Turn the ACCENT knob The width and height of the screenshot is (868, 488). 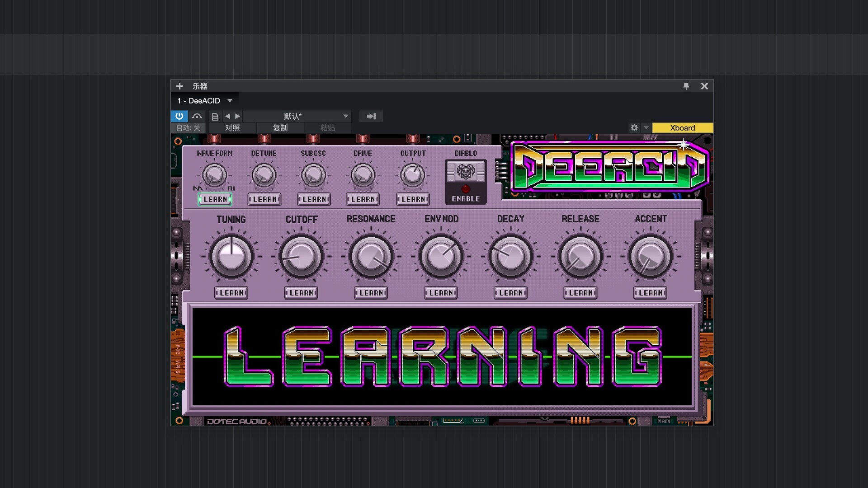[650, 256]
